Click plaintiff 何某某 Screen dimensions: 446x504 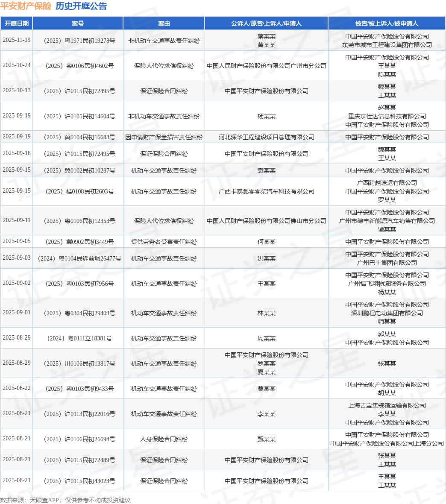click(x=267, y=242)
